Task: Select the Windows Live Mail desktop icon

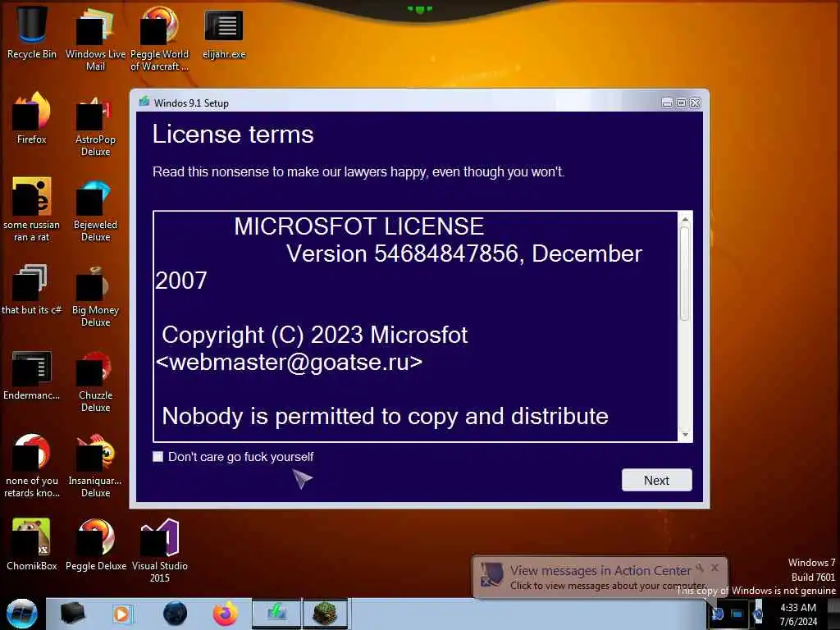Action: pyautogui.click(x=95, y=39)
